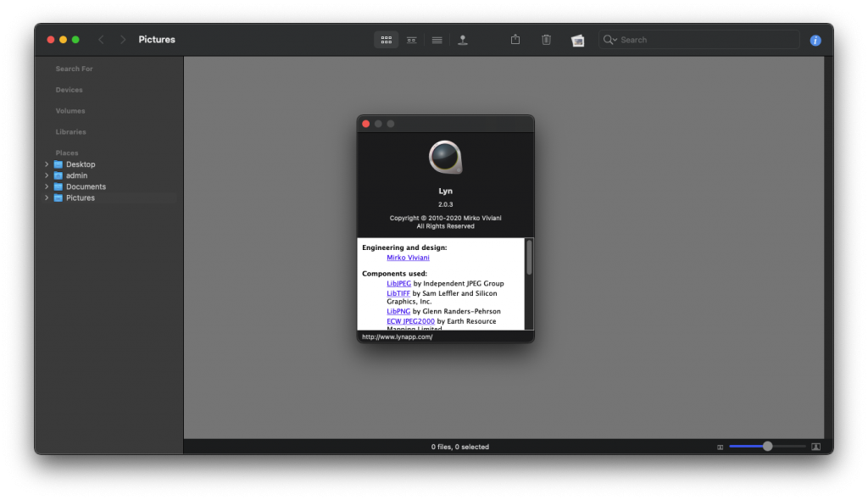868x500 pixels.
Task: Expand the admin folder
Action: point(47,175)
